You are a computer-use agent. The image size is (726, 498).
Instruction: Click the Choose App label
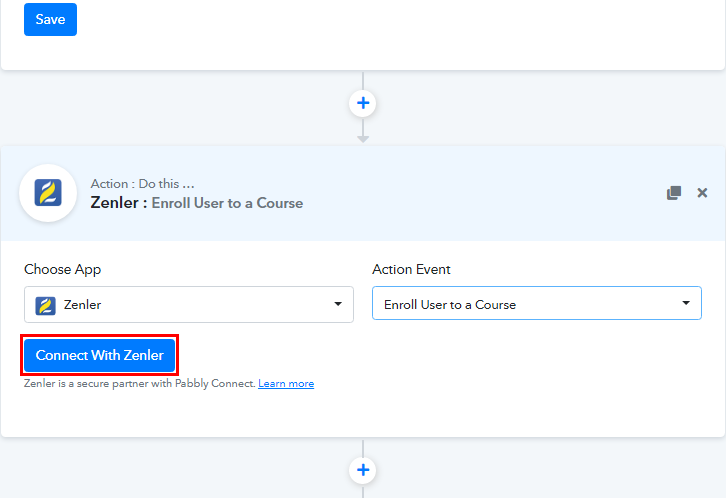pos(63,269)
